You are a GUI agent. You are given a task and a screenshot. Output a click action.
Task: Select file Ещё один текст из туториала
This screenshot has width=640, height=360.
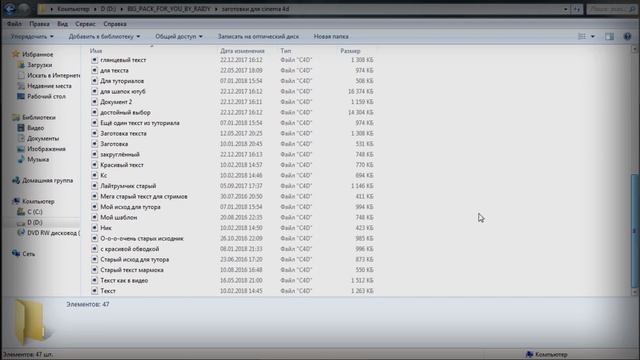(140, 123)
